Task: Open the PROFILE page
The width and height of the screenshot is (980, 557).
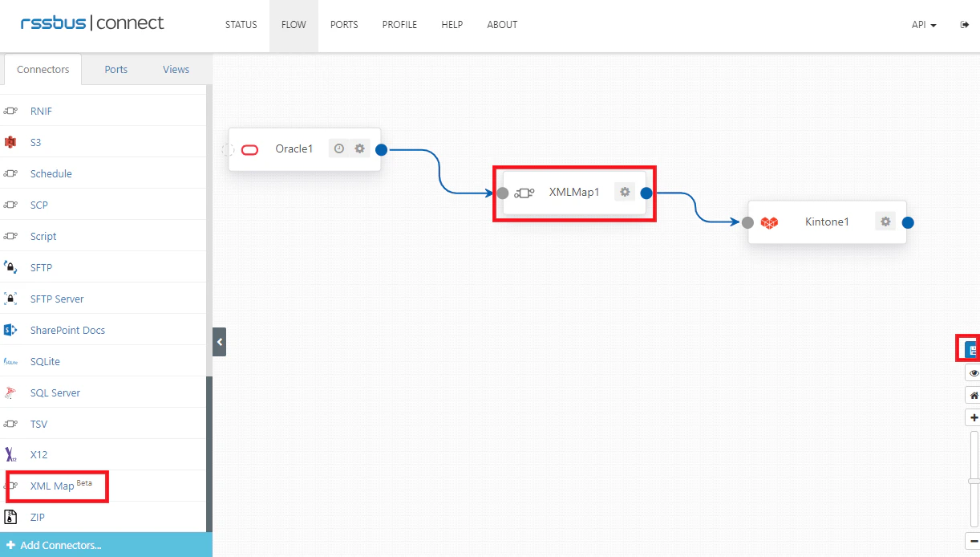Action: [399, 25]
